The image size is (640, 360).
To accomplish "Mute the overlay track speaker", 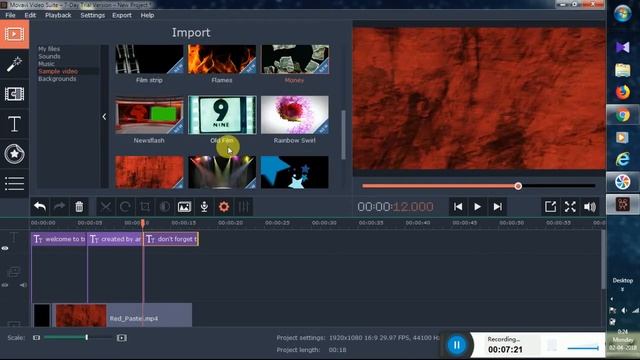I will click(x=23, y=285).
